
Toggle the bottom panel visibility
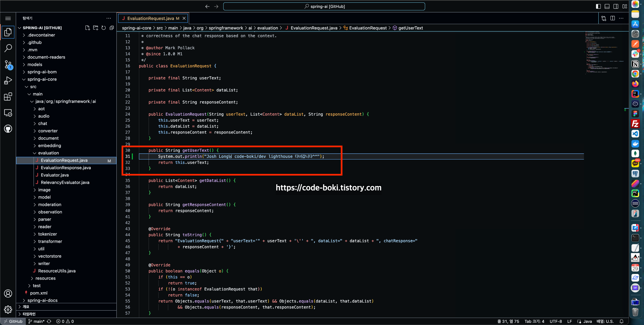coord(607,6)
